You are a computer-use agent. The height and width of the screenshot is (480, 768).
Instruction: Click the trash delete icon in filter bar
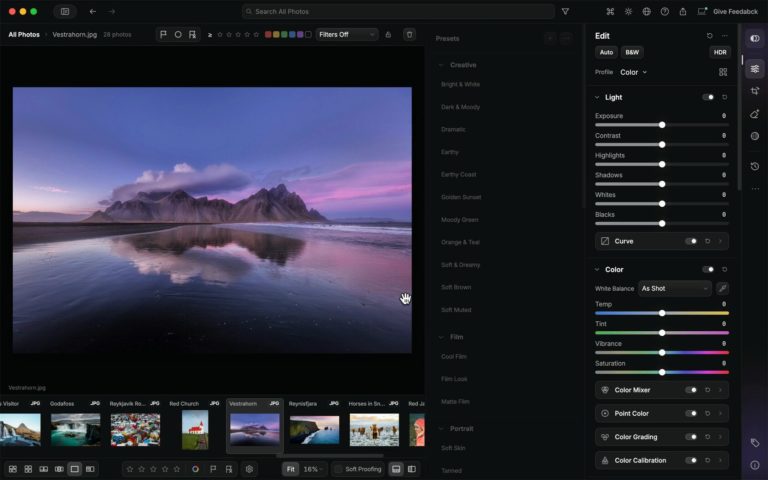[409, 34]
